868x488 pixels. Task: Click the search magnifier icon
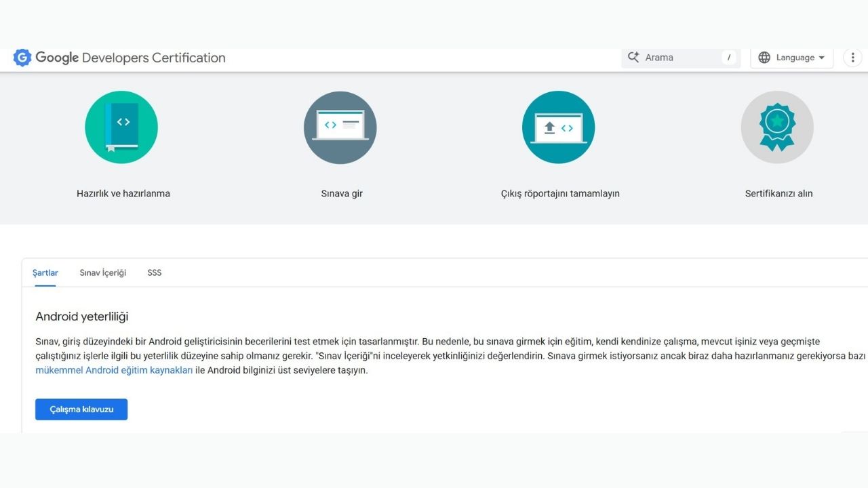coord(633,57)
